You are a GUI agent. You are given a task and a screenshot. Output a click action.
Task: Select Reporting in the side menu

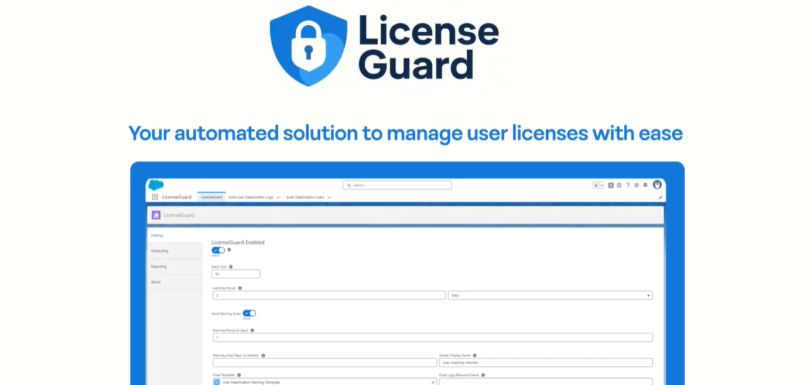174,266
